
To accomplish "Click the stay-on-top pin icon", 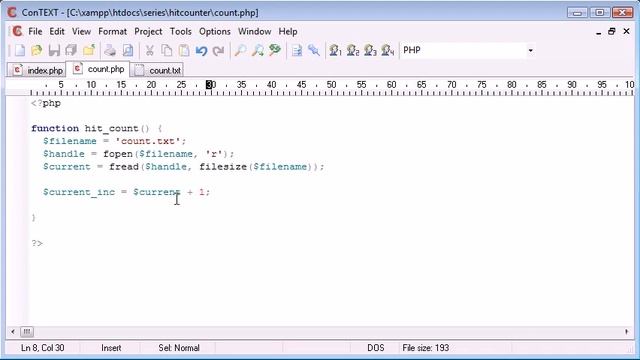I will coord(314,51).
